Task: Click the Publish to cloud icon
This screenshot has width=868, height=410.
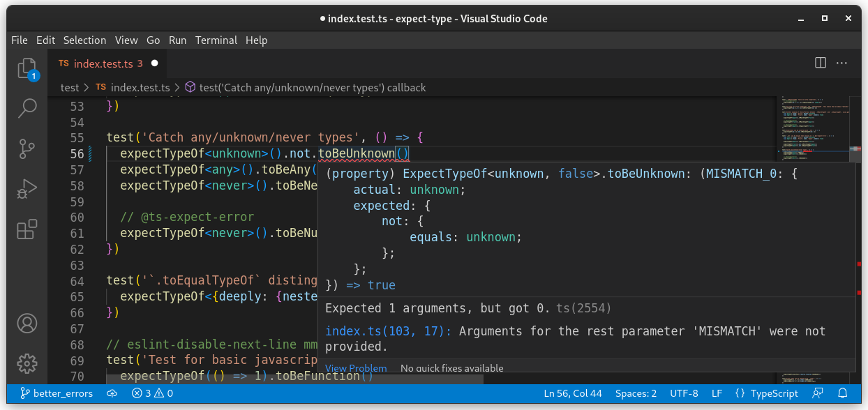Action: pos(112,393)
